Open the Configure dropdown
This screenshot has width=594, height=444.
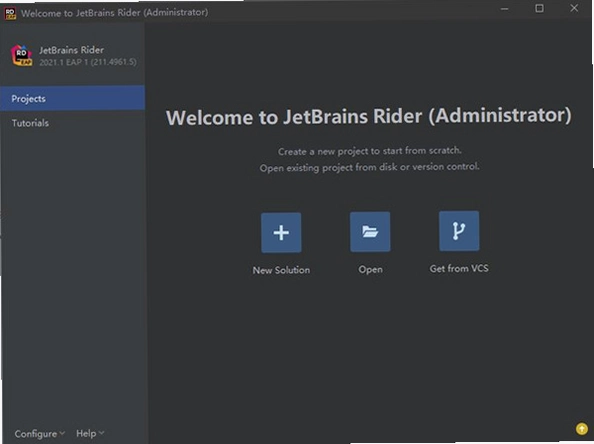(x=40, y=434)
